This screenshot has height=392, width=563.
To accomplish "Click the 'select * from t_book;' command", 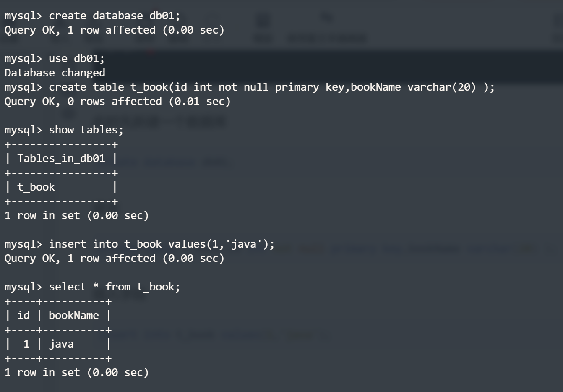I will click(x=114, y=287).
